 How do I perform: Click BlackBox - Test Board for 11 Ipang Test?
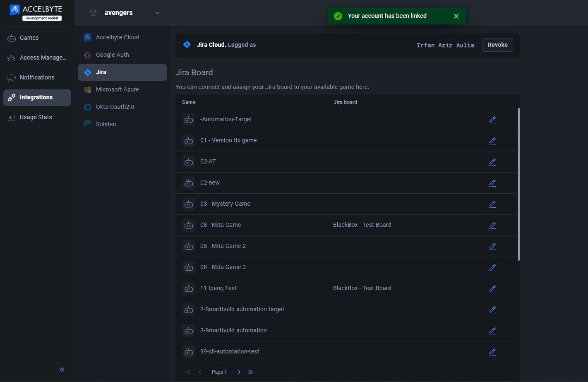[362, 288]
